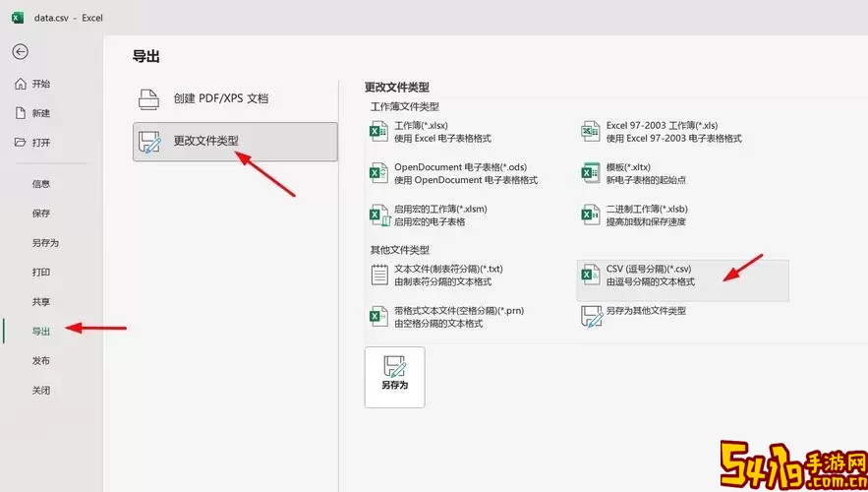Click the 另存为其他文件类型 disk icon
This screenshot has height=492, width=868.
592,317
